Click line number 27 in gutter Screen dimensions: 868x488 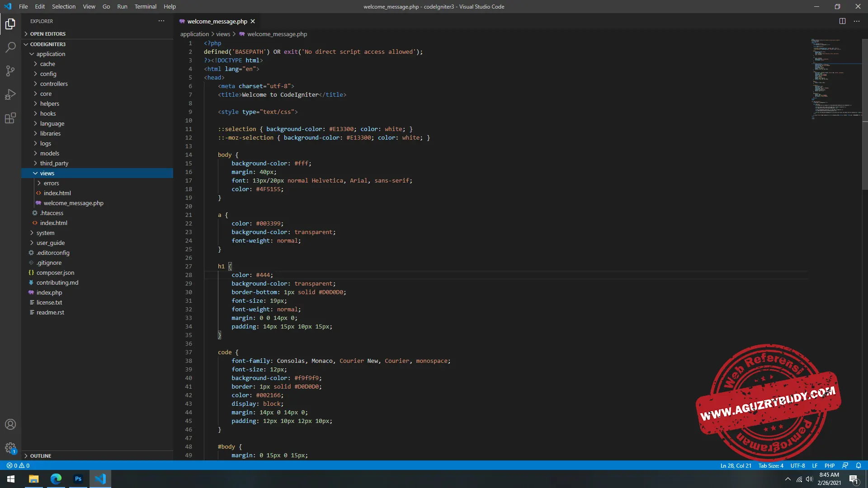pos(189,266)
